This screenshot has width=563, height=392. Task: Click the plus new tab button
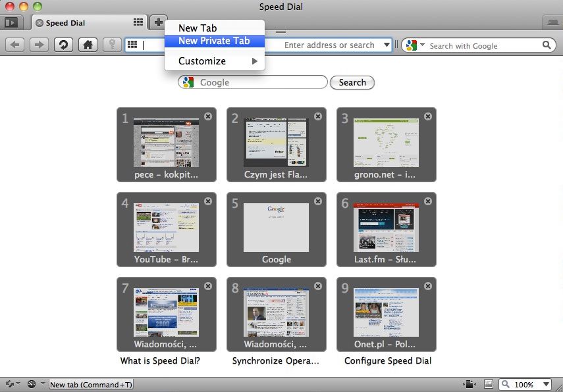point(158,22)
